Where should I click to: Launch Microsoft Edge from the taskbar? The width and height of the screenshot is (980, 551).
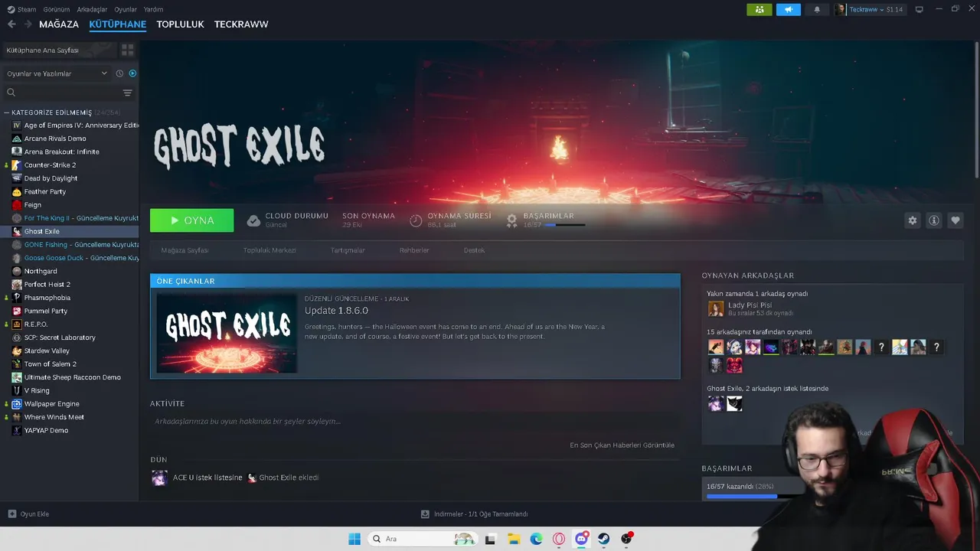(x=537, y=539)
